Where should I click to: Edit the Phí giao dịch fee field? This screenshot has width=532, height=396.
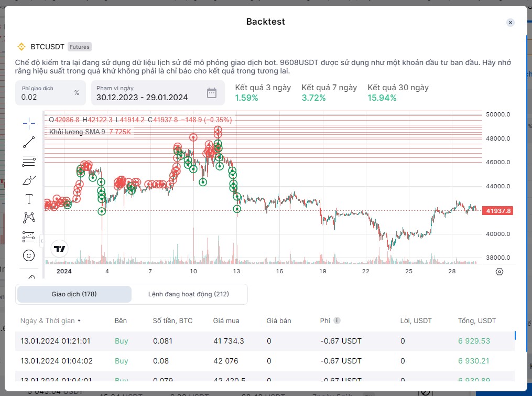[x=45, y=97]
